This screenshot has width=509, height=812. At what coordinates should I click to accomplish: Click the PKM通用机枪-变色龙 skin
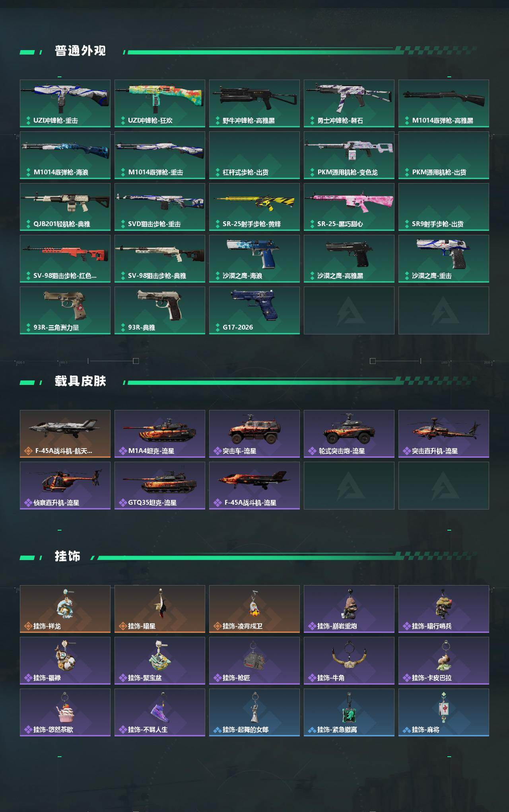coord(349,155)
